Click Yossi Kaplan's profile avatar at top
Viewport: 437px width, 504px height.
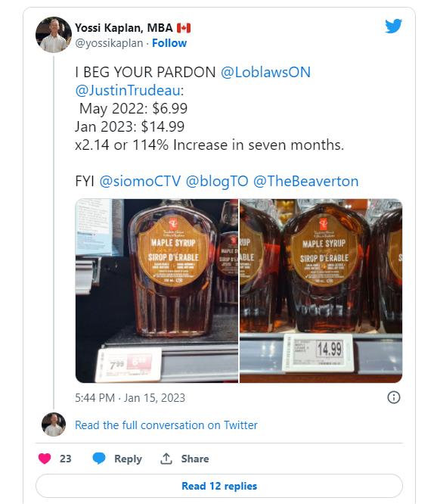pyautogui.click(x=54, y=35)
